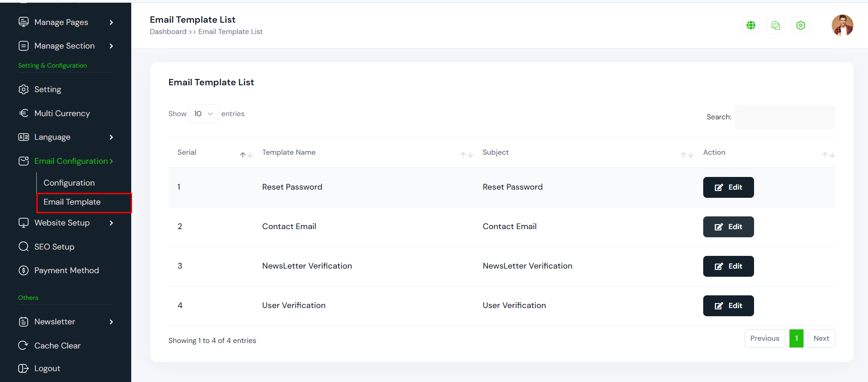Viewport: 868px width, 382px height.
Task: Open Payment Method settings
Action: coord(66,270)
